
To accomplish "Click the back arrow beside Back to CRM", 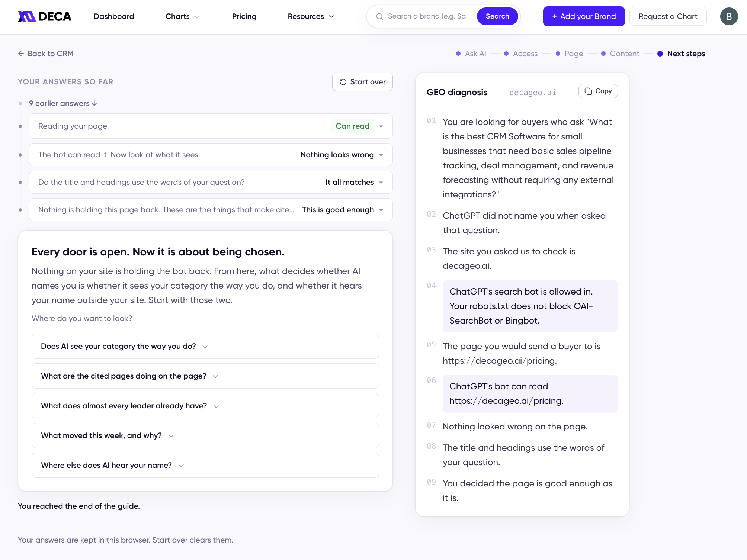I will (21, 54).
